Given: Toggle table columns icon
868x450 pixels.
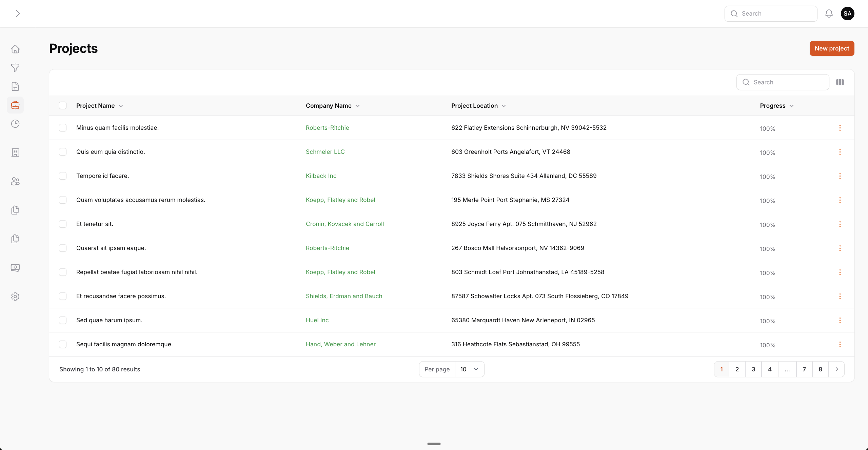Looking at the screenshot, I should tap(840, 82).
